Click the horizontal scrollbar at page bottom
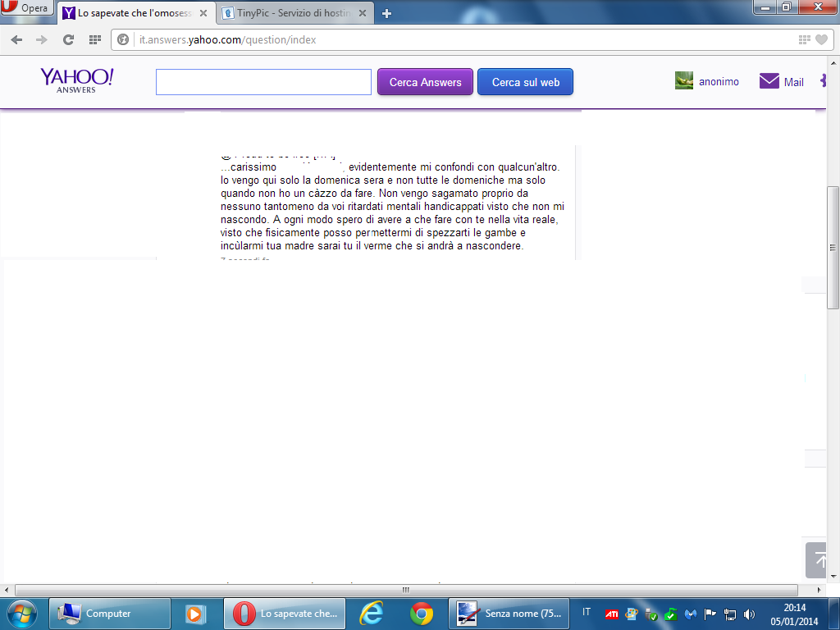This screenshot has width=840, height=630. [406, 591]
